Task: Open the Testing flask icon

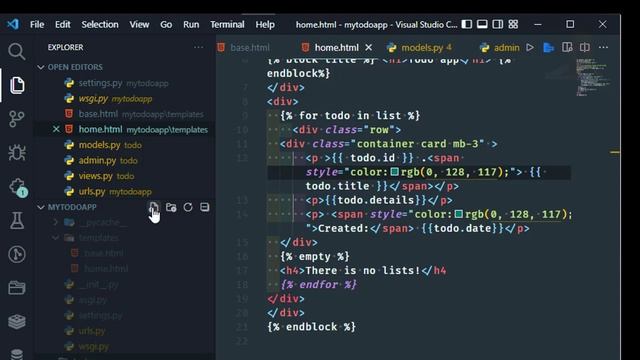Action: tap(17, 220)
